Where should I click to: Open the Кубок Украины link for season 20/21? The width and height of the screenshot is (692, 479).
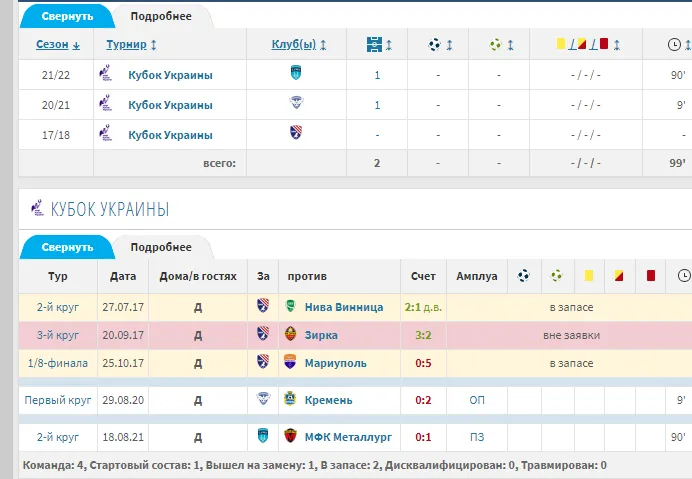point(170,105)
